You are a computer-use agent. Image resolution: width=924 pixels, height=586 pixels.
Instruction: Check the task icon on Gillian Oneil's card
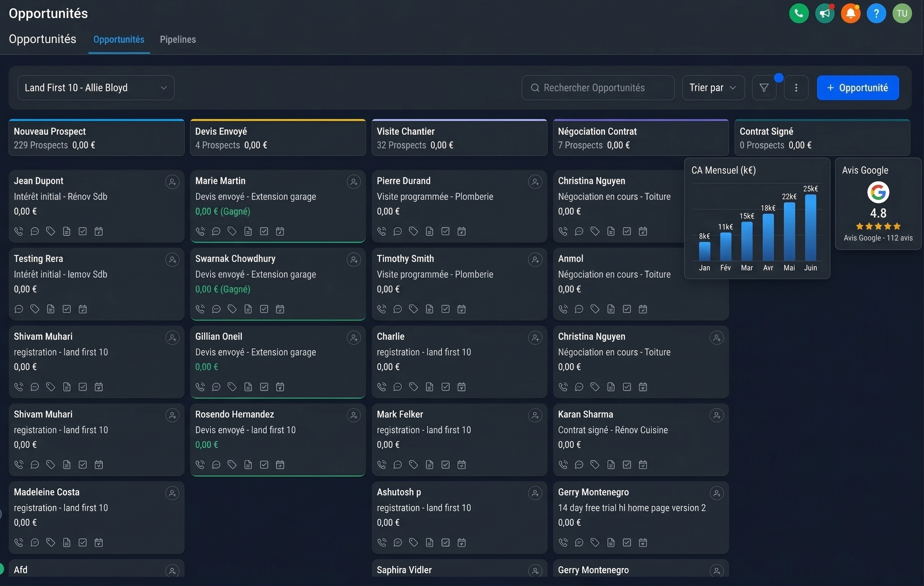[x=264, y=387]
